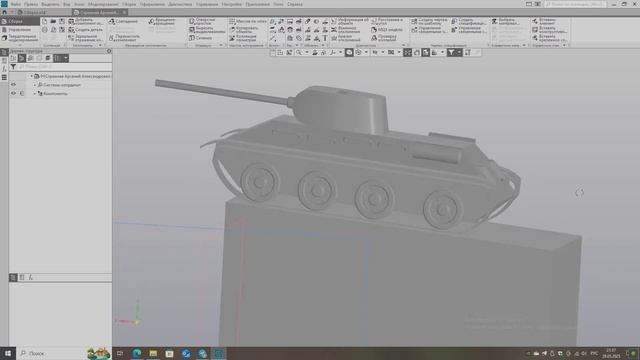Click Переместить компонент command
Viewport: 640px width, 360px height.
(x=124, y=38)
